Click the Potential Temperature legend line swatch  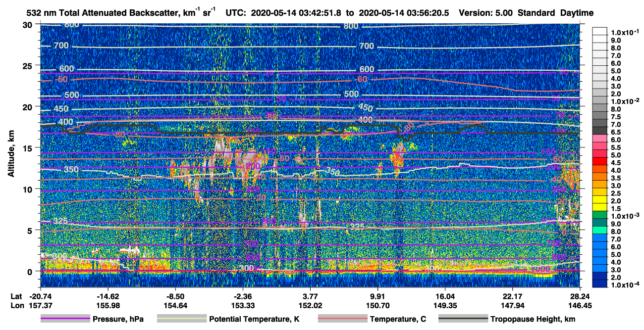pyautogui.click(x=182, y=319)
